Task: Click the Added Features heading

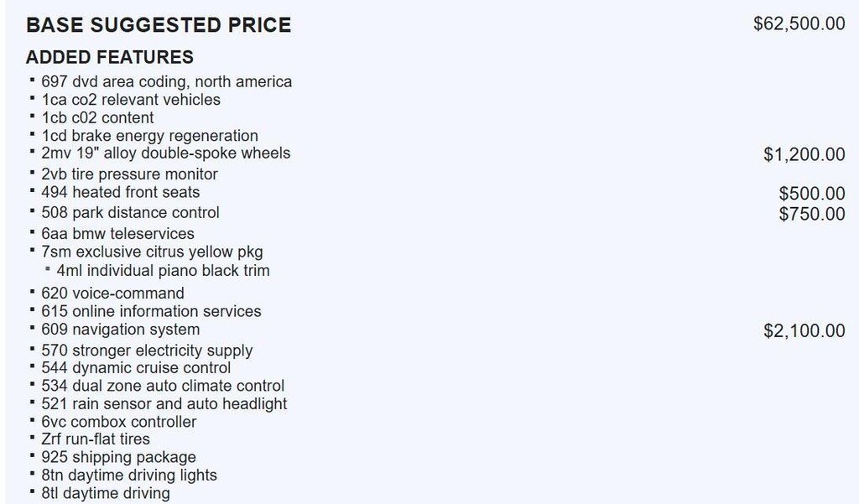Action: tap(110, 57)
